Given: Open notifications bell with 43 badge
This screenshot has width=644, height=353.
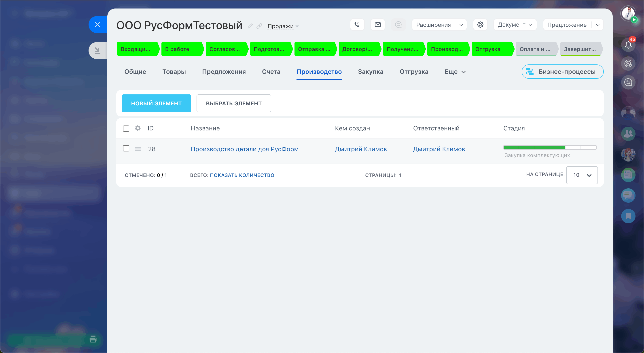Looking at the screenshot, I should [628, 45].
